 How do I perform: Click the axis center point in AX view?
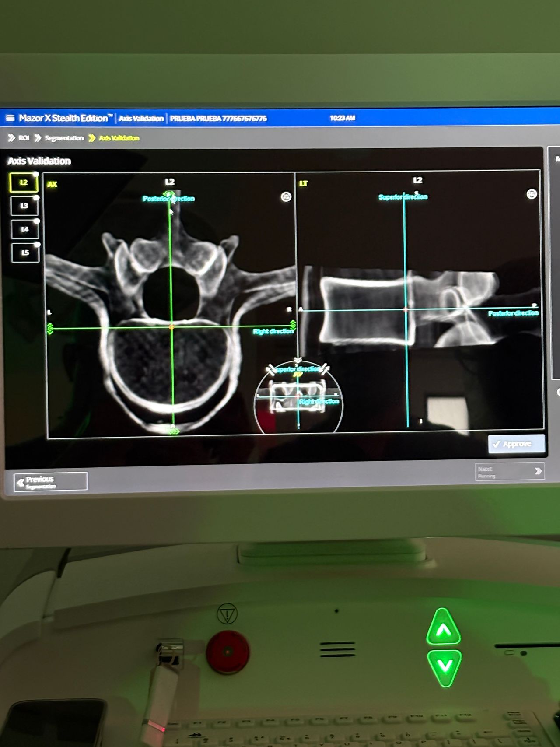pos(171,327)
